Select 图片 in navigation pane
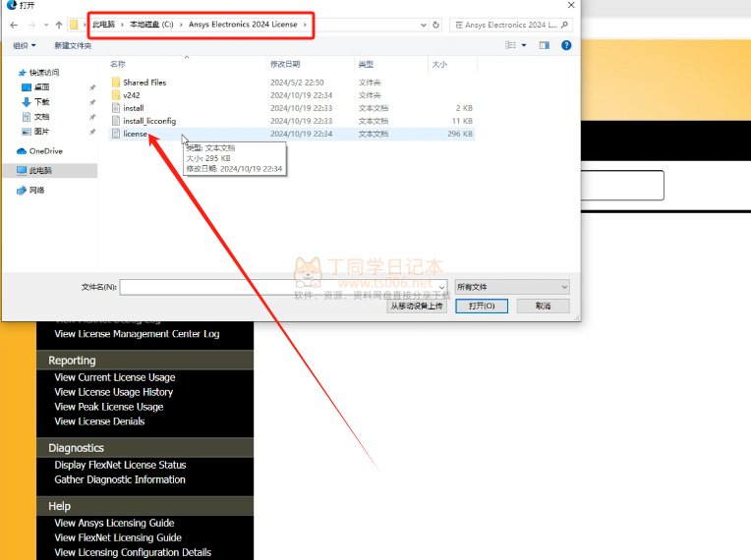Image resolution: width=751 pixels, height=560 pixels. [x=36, y=132]
